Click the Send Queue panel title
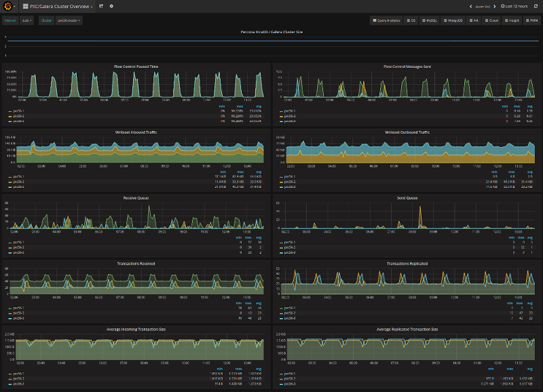The width and height of the screenshot is (543, 392). [407, 198]
